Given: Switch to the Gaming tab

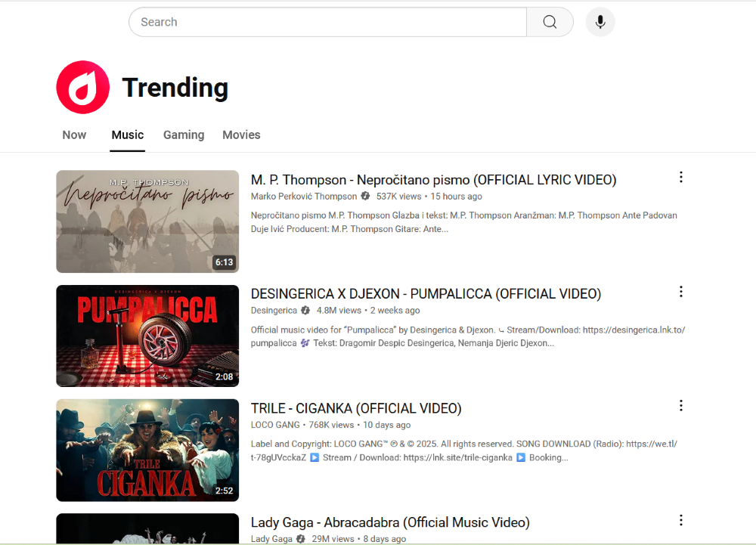Looking at the screenshot, I should tap(184, 135).
